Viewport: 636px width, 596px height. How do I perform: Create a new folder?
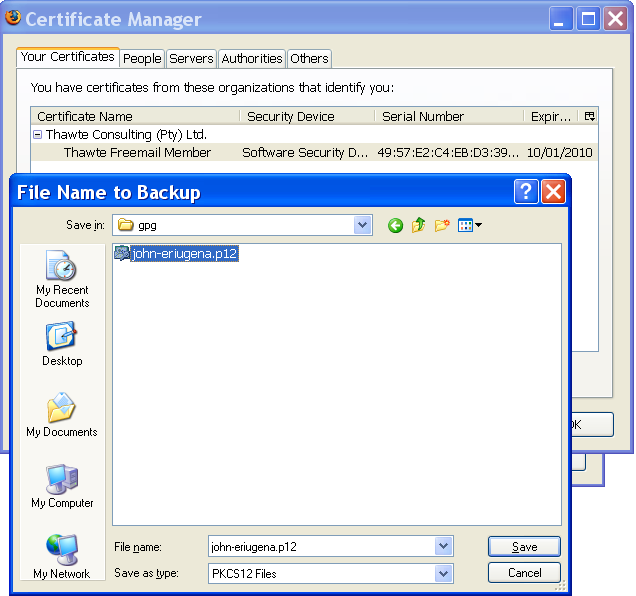pos(442,225)
